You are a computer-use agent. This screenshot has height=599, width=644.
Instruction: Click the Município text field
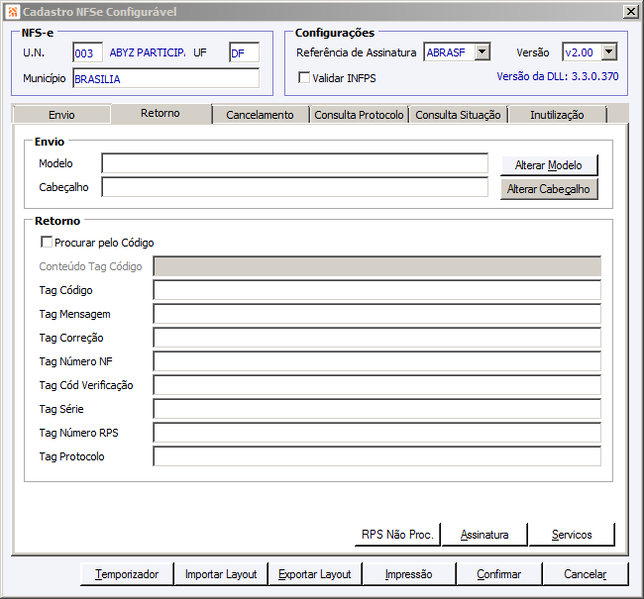click(x=166, y=78)
